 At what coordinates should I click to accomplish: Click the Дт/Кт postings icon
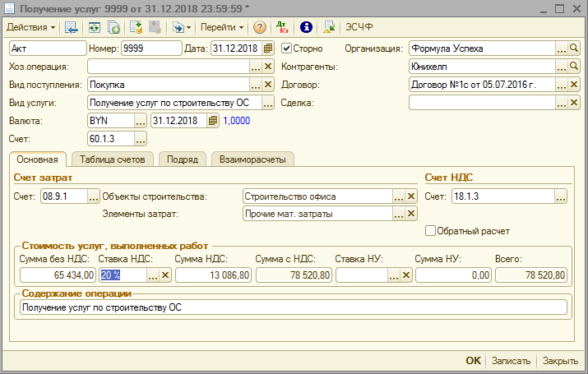(283, 27)
